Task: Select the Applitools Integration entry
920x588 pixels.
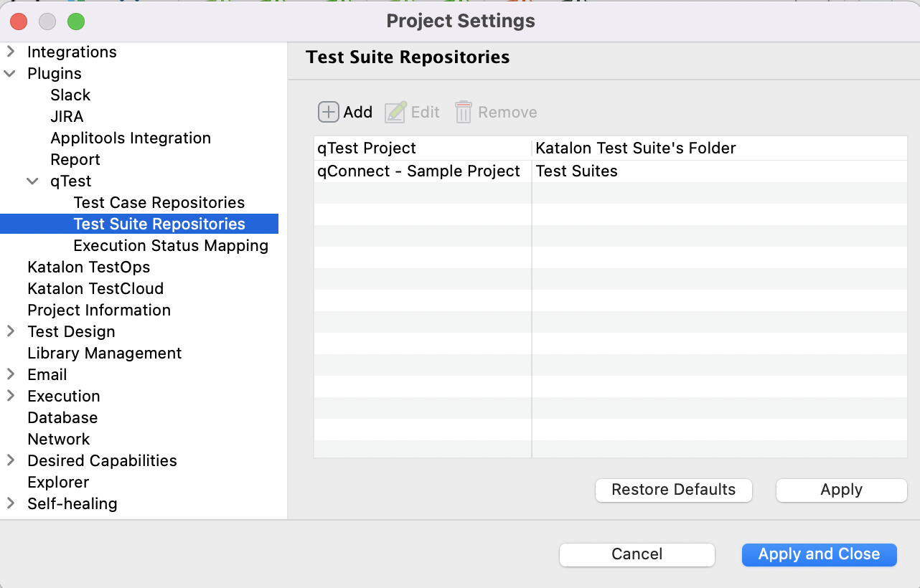Action: 131,138
